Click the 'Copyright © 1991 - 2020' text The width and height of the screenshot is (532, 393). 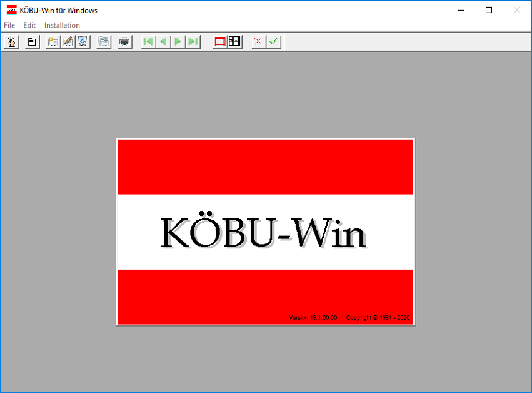378,318
